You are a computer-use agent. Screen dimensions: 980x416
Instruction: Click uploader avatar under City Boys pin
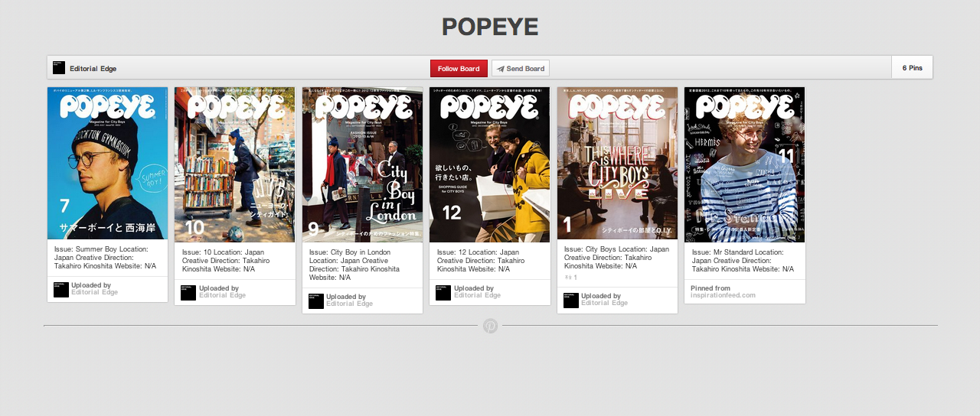[571, 300]
